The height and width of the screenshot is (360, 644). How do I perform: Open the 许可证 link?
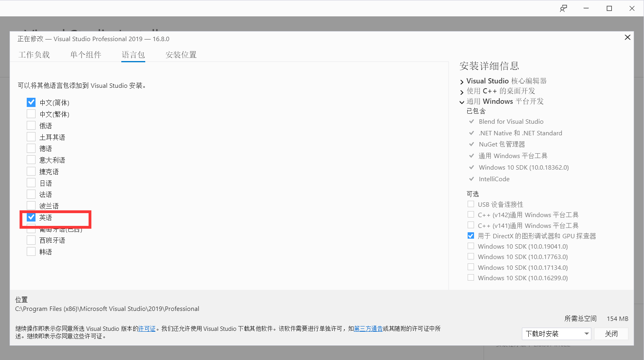(x=147, y=329)
